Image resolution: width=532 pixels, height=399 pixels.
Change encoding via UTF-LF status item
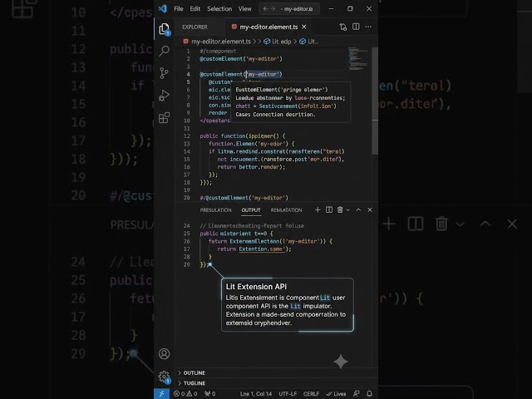288,393
